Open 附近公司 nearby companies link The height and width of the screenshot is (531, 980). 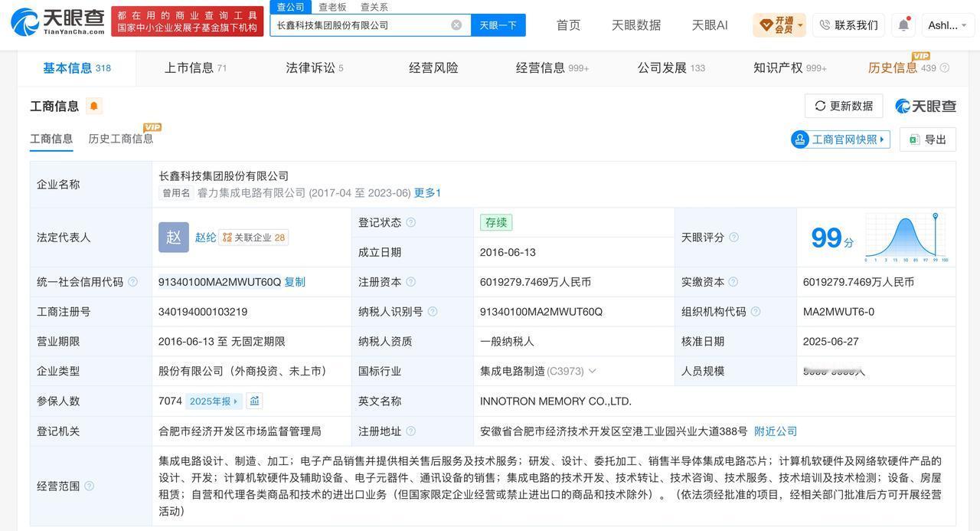coord(776,431)
